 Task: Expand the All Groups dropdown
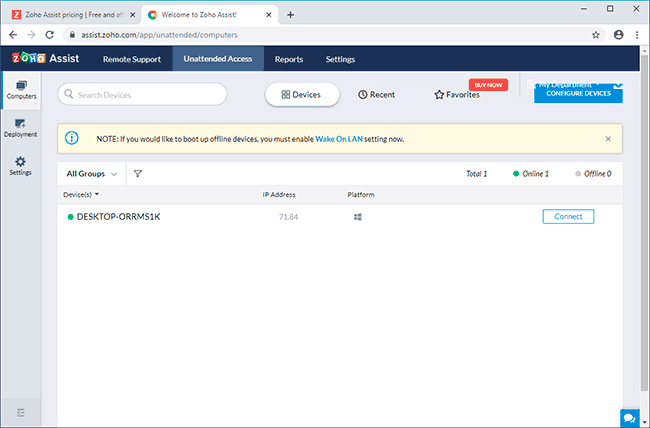(x=92, y=174)
